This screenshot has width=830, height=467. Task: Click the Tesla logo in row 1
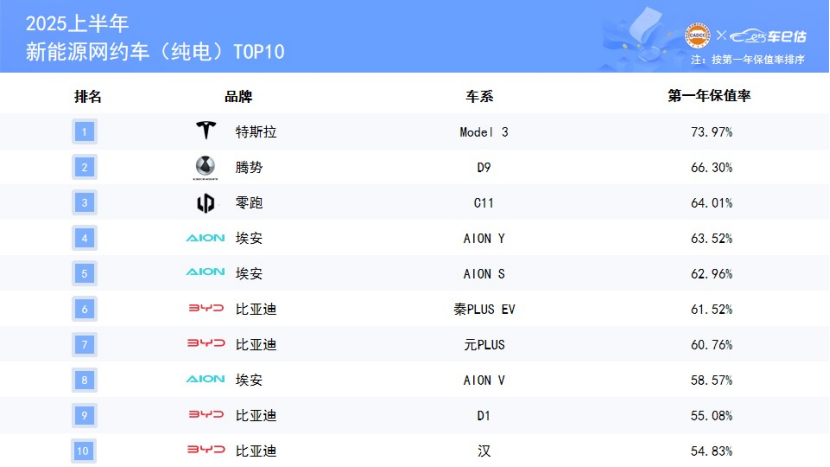(205, 131)
